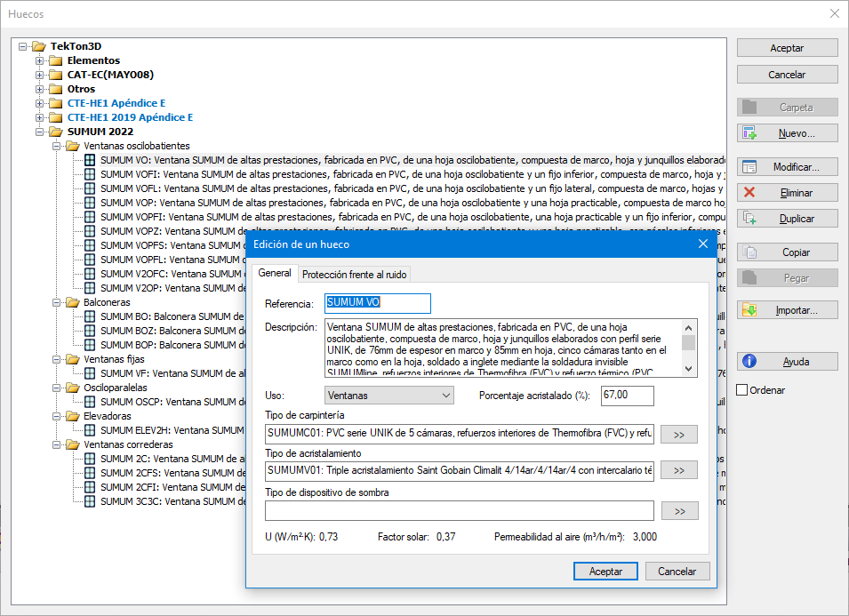Image resolution: width=849 pixels, height=616 pixels.
Task: Browse dispositivo de sombra with the >> button
Action: pos(679,511)
